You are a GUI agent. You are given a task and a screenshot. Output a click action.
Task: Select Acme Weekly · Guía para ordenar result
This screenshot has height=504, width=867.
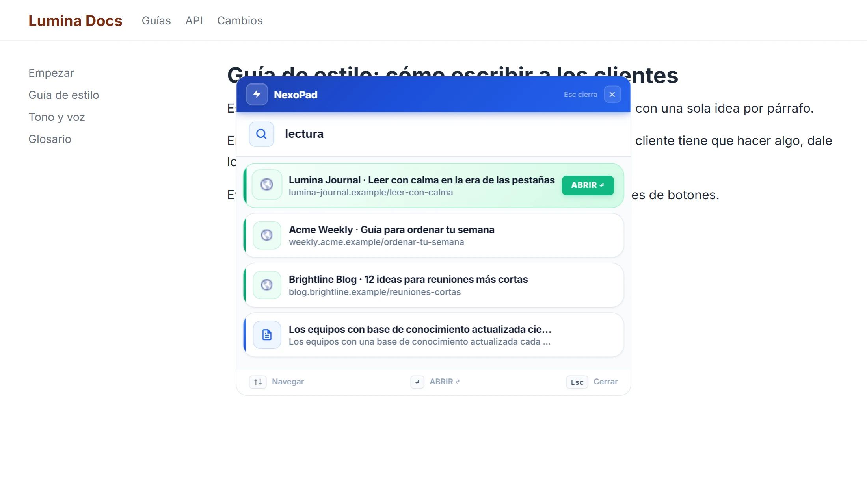(433, 235)
